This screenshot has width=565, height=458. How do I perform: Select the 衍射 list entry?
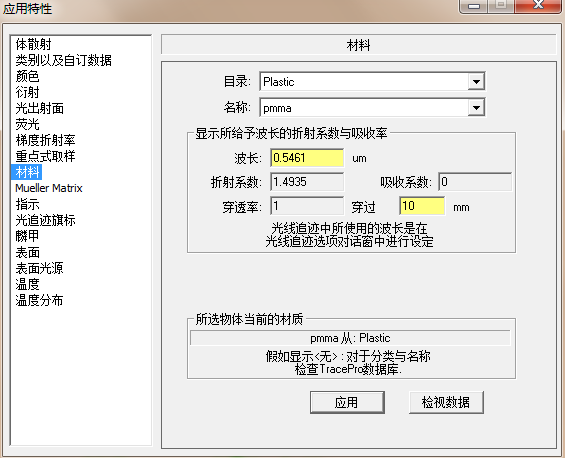[x=27, y=92]
